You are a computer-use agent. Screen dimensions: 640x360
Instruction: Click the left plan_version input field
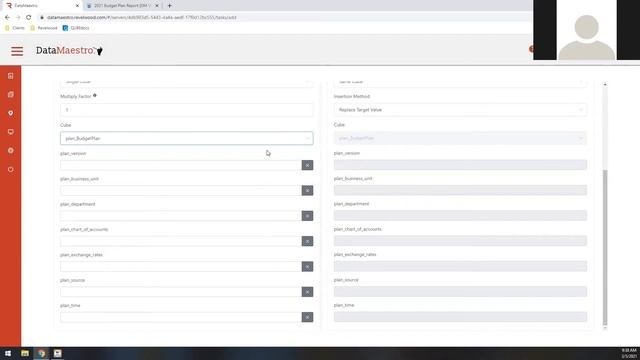[x=181, y=165]
